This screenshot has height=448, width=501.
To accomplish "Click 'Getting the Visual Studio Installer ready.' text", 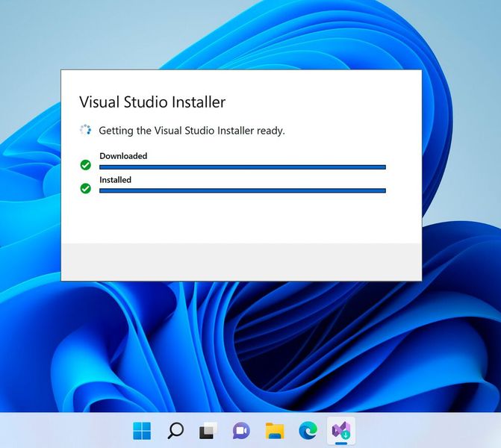I will (x=192, y=131).
